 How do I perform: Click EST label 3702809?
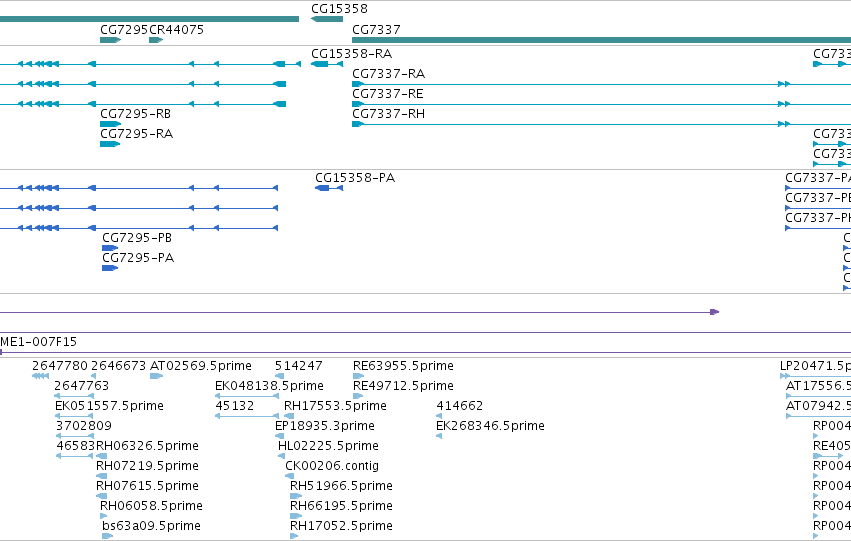click(x=84, y=426)
